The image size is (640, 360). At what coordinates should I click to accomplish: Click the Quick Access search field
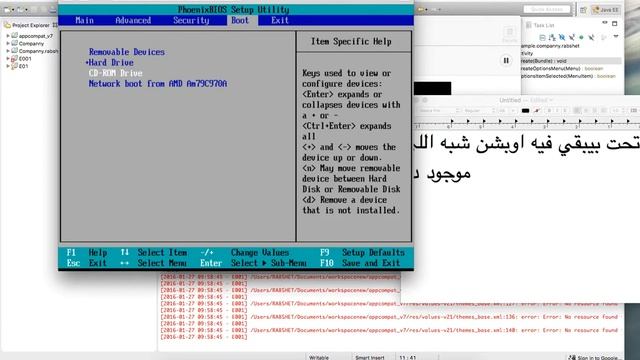(x=547, y=9)
